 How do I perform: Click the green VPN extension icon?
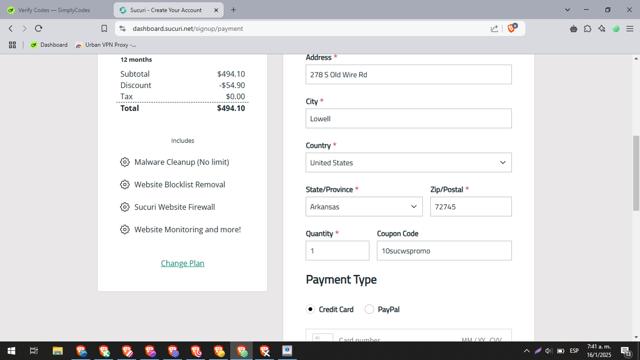pyautogui.click(x=616, y=29)
